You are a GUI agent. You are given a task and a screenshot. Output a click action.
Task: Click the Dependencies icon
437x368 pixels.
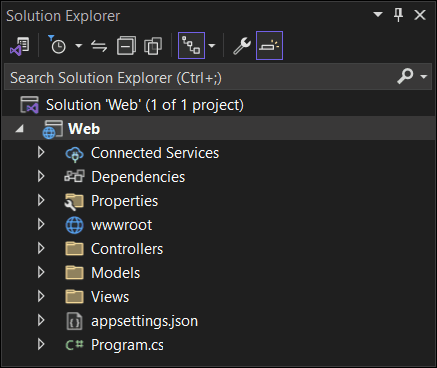point(74,176)
